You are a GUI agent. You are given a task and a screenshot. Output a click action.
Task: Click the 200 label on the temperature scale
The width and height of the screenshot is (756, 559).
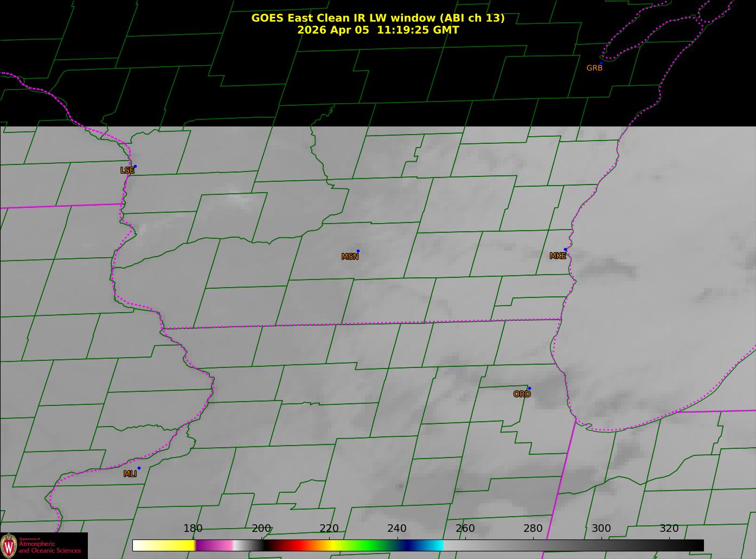click(x=261, y=529)
